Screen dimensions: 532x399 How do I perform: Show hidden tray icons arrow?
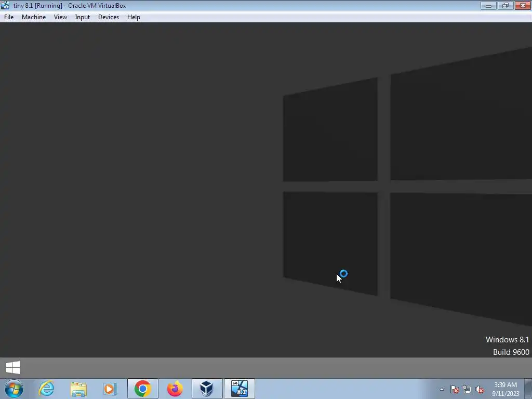(x=442, y=389)
